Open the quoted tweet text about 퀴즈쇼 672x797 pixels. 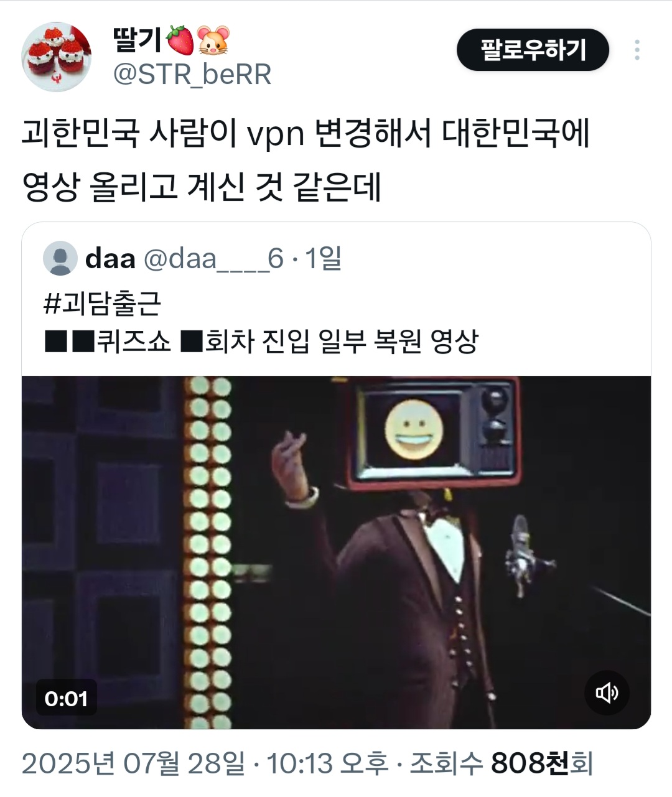261,341
